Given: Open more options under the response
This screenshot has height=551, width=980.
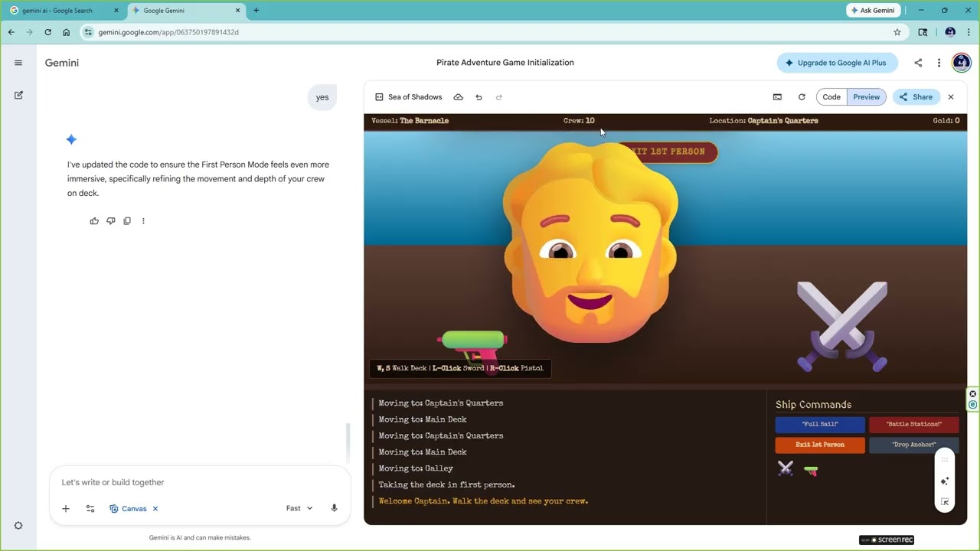Looking at the screenshot, I should [x=143, y=221].
